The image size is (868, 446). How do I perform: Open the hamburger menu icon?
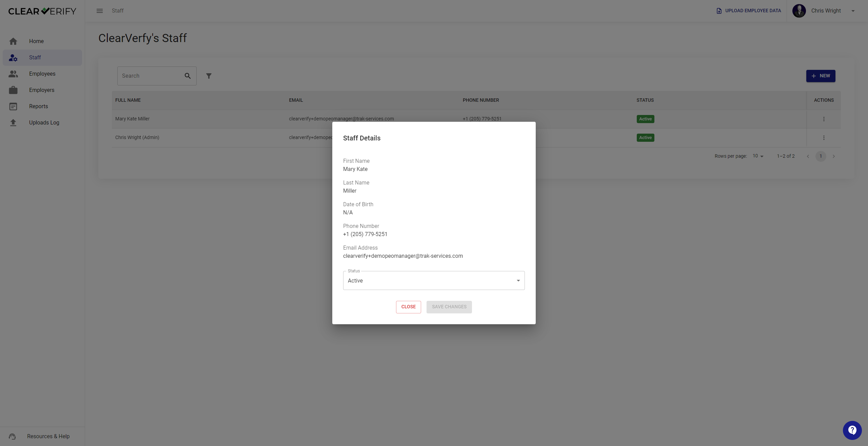coord(100,11)
